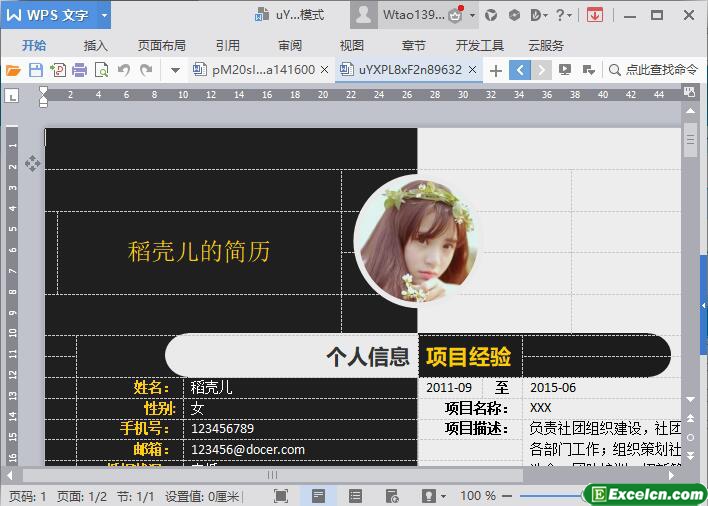
Task: Open a new document tab with plus icon
Action: tap(495, 70)
